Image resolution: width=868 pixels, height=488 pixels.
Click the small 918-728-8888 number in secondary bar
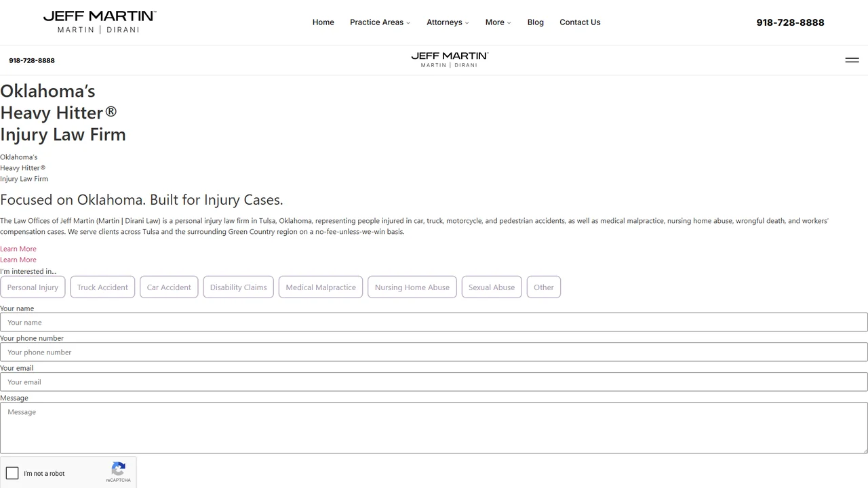32,60
